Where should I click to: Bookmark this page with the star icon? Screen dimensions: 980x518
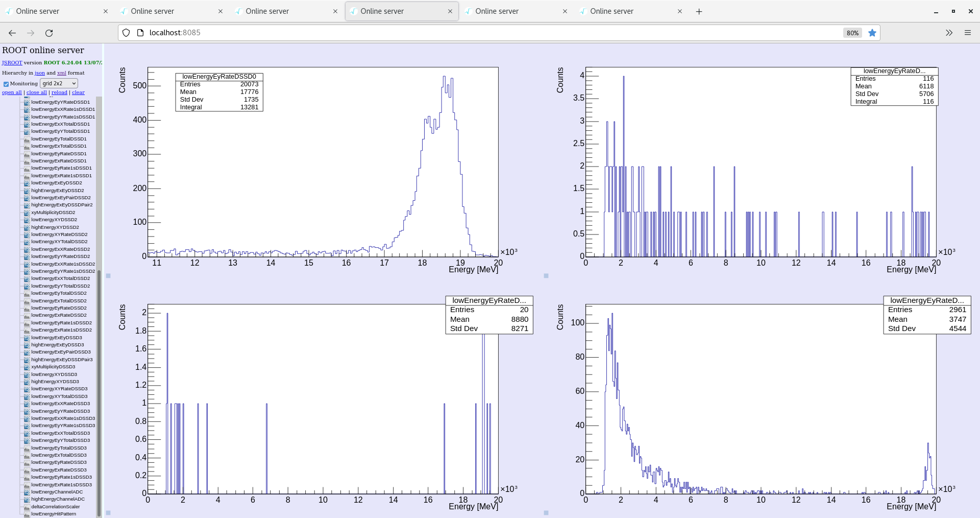tap(872, 33)
